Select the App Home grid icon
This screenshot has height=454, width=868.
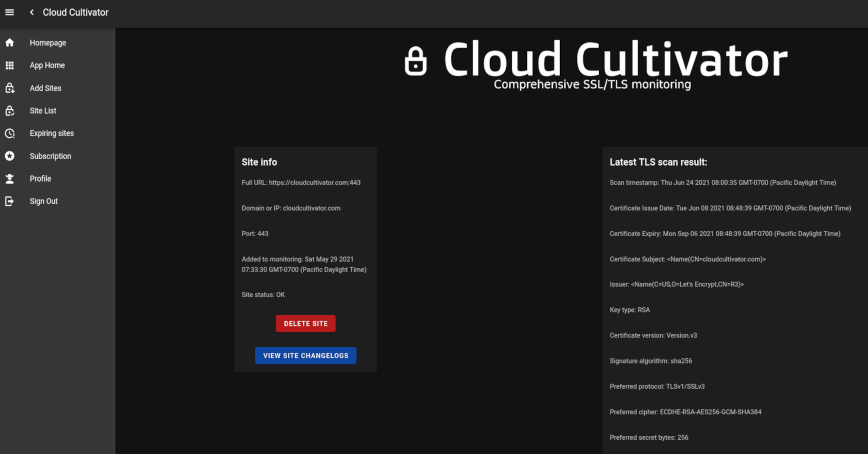[x=10, y=65]
